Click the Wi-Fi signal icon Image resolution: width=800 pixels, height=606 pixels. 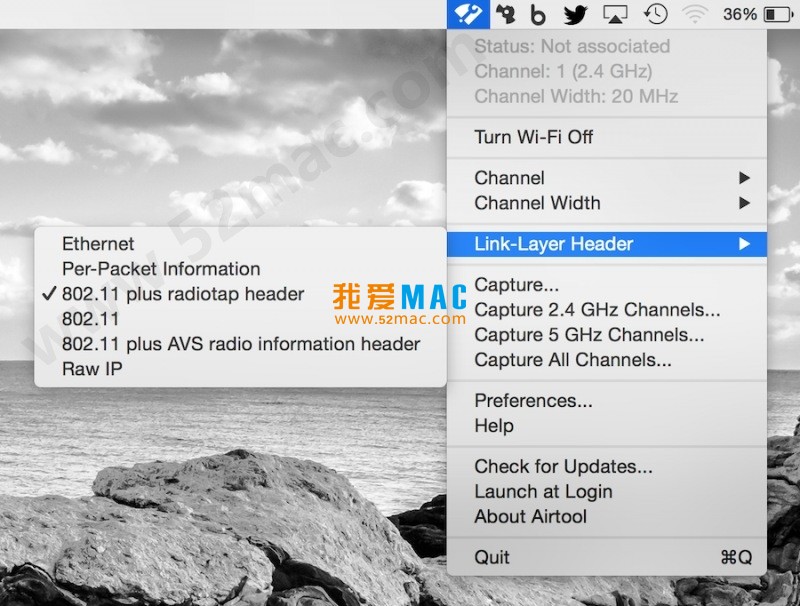[694, 14]
